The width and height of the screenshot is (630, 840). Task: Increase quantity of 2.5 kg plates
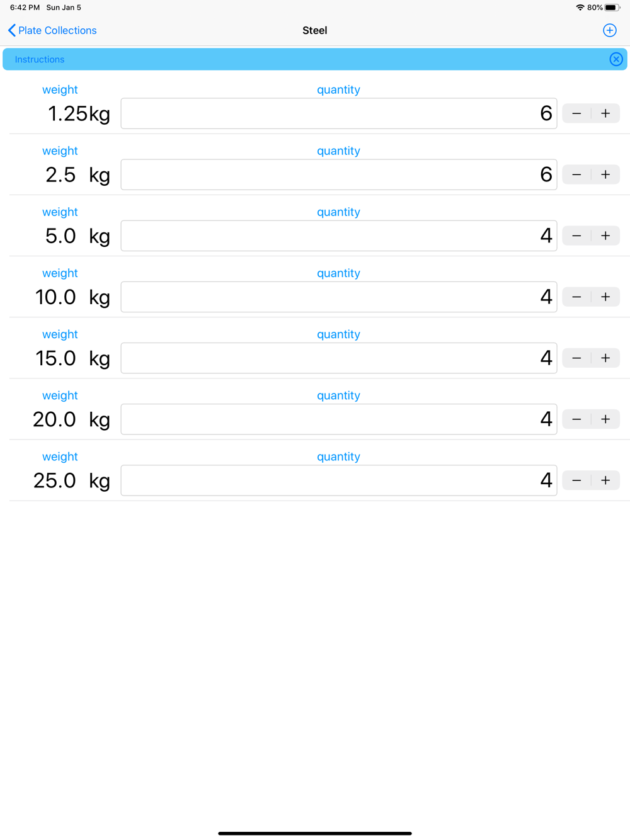point(605,174)
